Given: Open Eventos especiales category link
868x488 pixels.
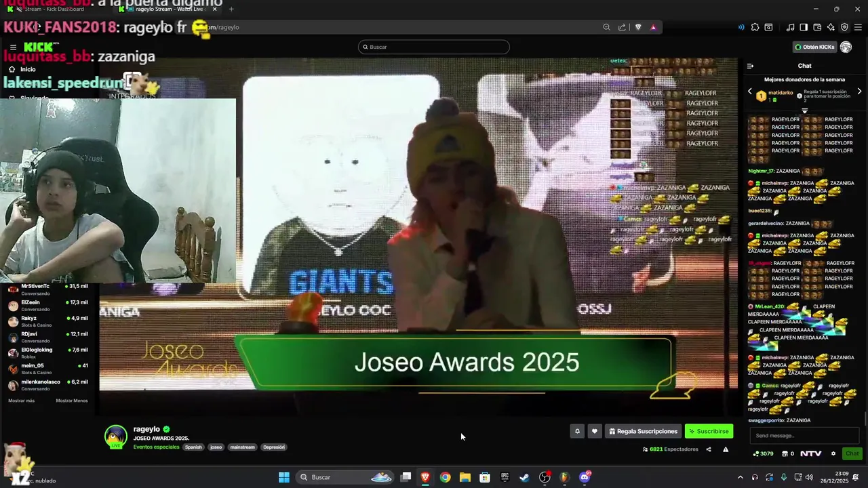Looking at the screenshot, I should pyautogui.click(x=156, y=447).
